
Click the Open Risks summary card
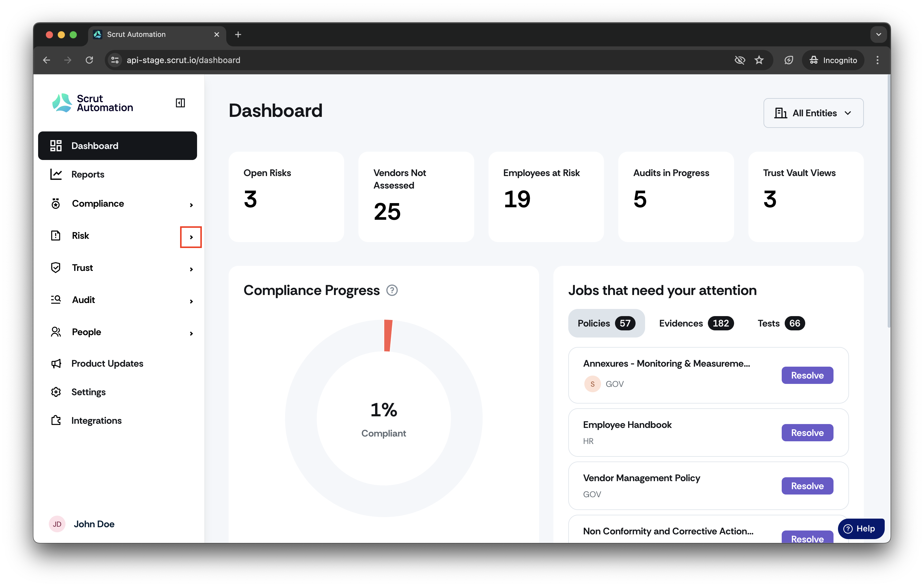click(286, 197)
